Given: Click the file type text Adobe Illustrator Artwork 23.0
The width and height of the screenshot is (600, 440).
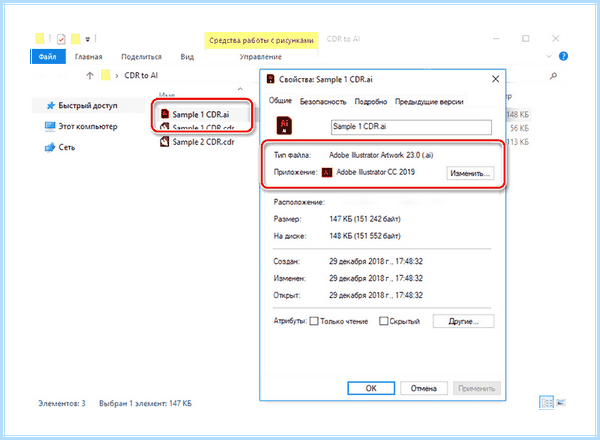Looking at the screenshot, I should [x=381, y=155].
